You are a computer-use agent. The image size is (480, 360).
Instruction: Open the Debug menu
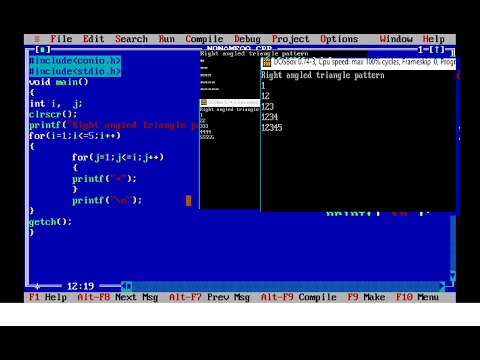(x=247, y=39)
